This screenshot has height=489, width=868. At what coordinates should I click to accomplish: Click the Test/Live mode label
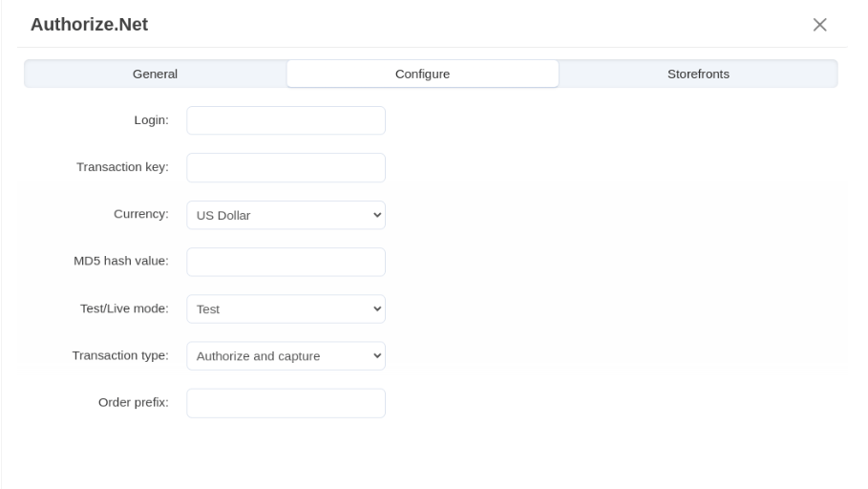point(124,308)
